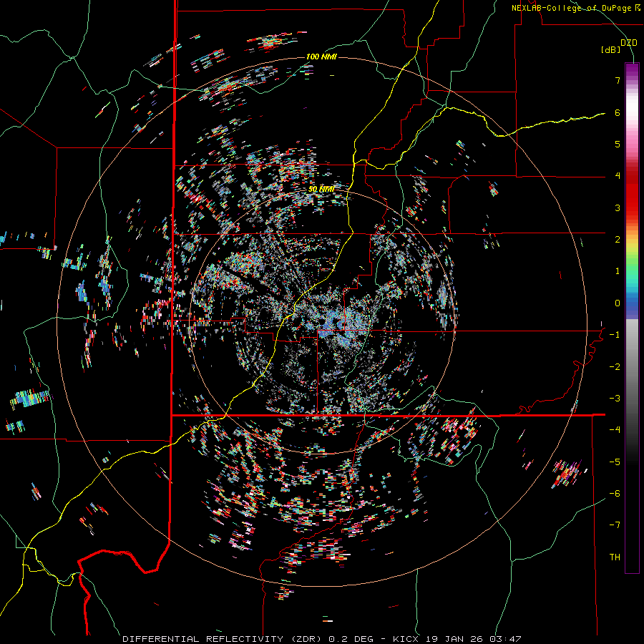The image size is (644, 644).
Task: Click the -5 dB legend value
Action: click(x=615, y=462)
